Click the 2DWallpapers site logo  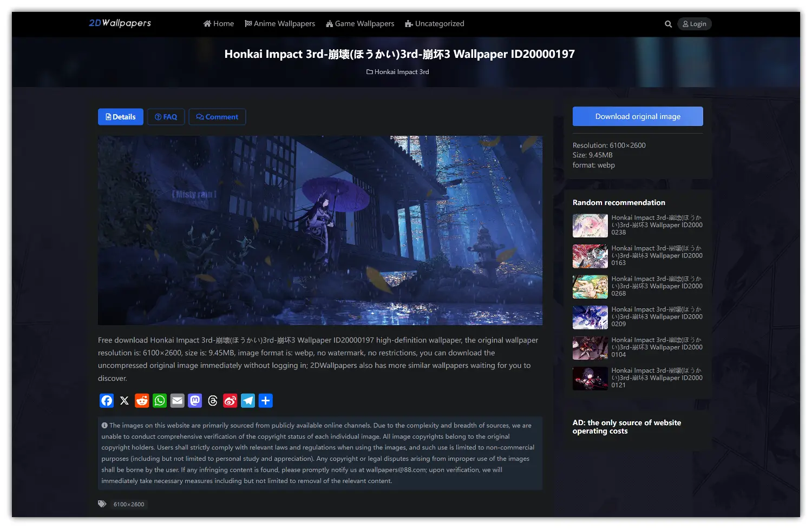(120, 23)
